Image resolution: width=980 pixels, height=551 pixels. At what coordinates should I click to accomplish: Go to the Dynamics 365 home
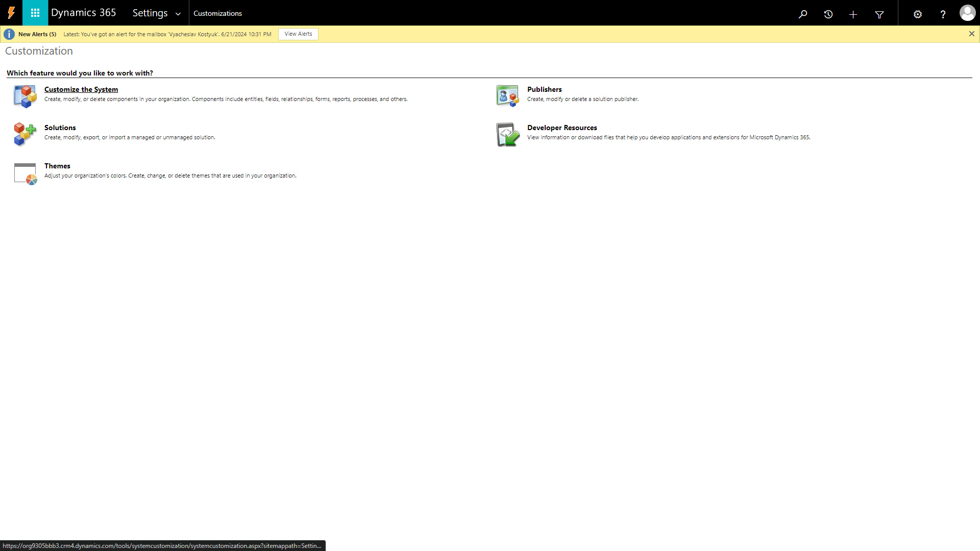click(84, 13)
